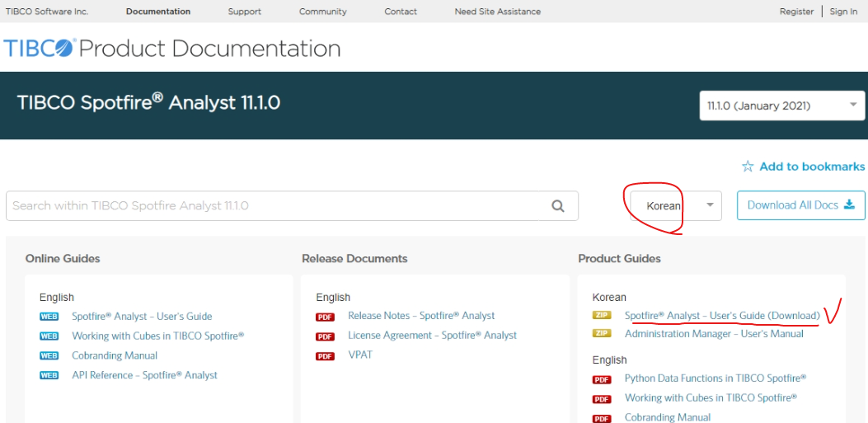
Task: Open online Spotfire Analyst – User's Guide
Action: [x=142, y=317]
